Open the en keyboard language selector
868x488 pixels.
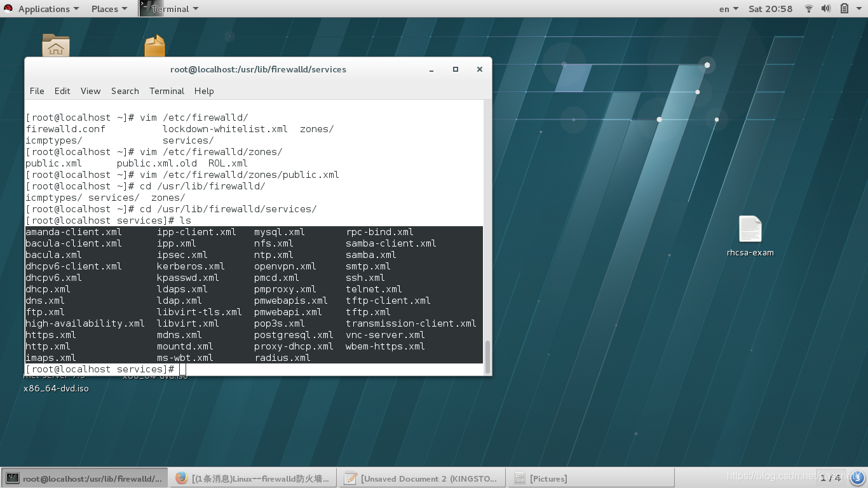pyautogui.click(x=729, y=9)
